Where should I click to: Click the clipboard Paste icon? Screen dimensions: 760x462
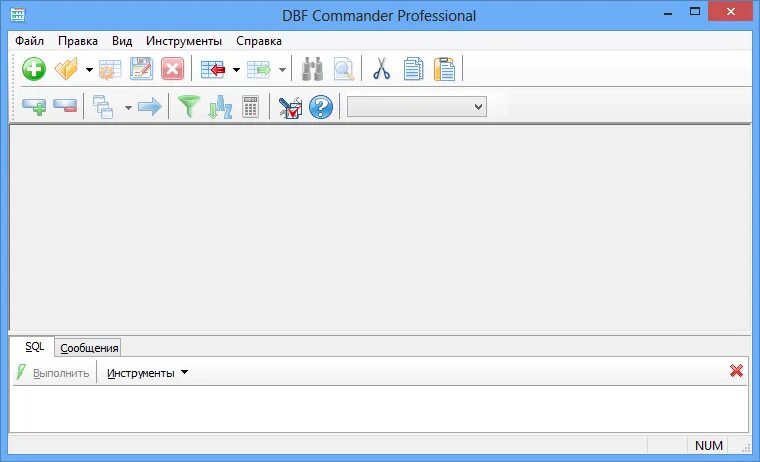[x=444, y=69]
